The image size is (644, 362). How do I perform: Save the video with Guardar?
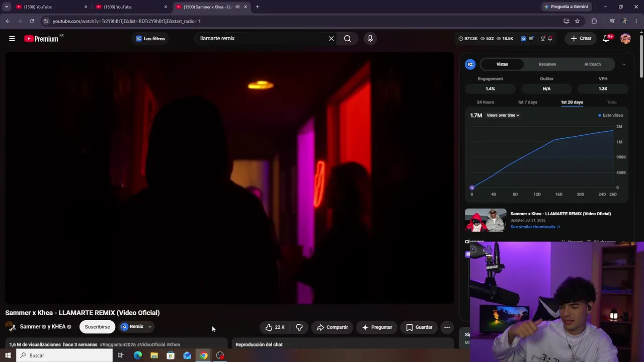click(x=419, y=327)
